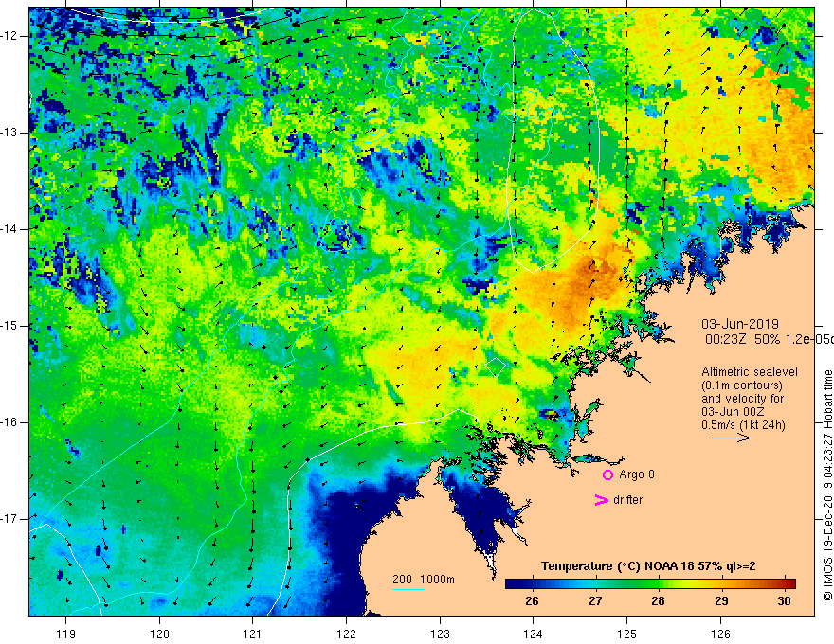This screenshot has width=834, height=644.
Task: Click the color bar tick label 27
Action: (x=594, y=601)
